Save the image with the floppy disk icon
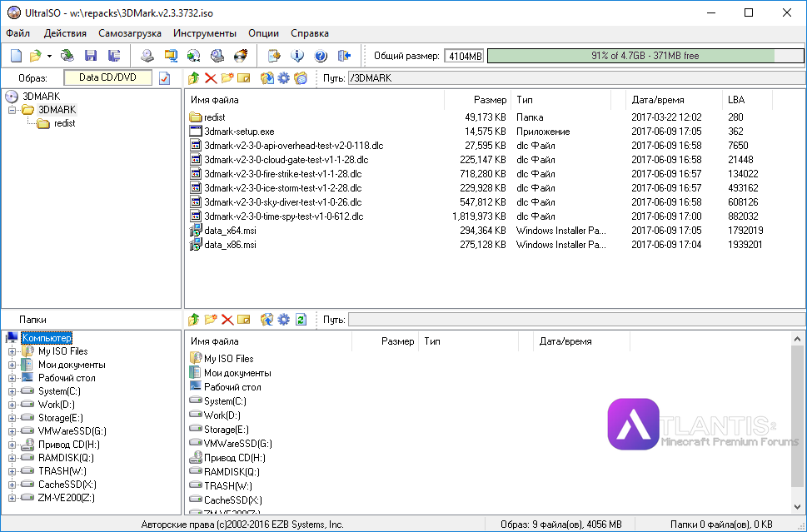Screen dimensions: 807x532 tap(91, 56)
